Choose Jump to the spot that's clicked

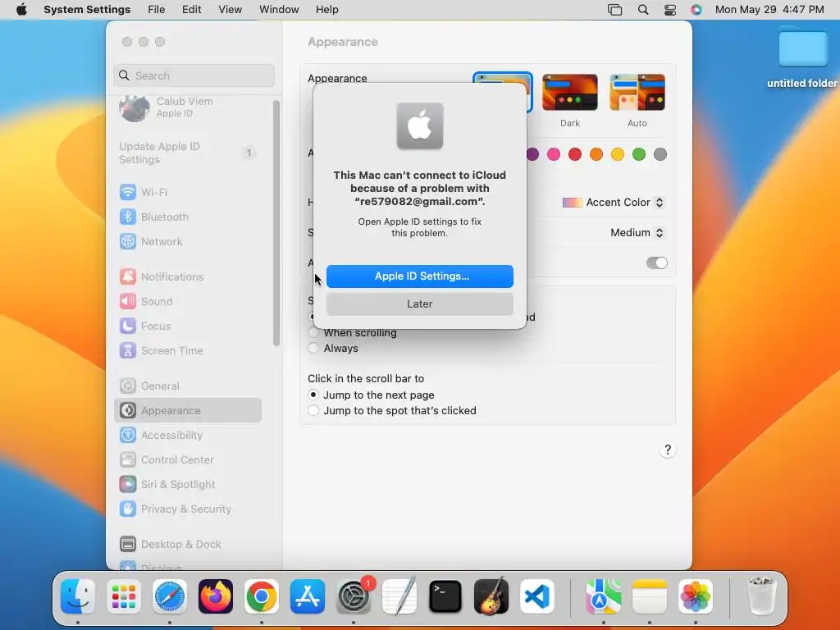[313, 410]
